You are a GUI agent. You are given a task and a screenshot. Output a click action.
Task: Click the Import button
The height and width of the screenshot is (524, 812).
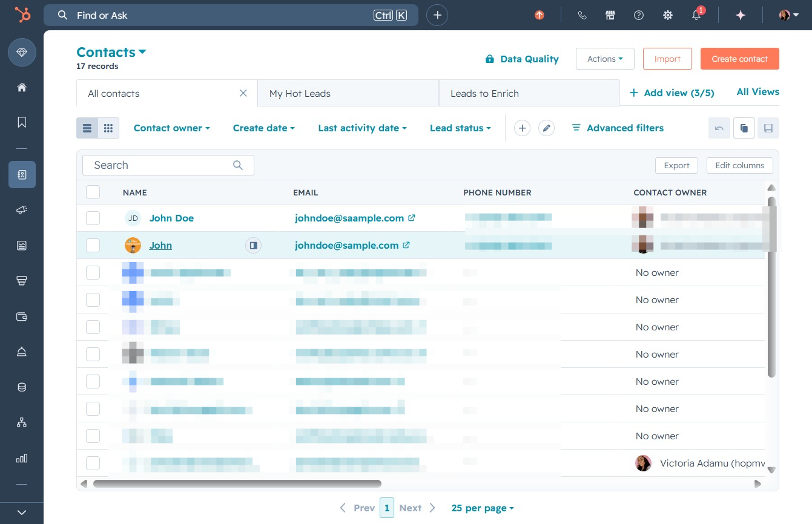(x=667, y=59)
